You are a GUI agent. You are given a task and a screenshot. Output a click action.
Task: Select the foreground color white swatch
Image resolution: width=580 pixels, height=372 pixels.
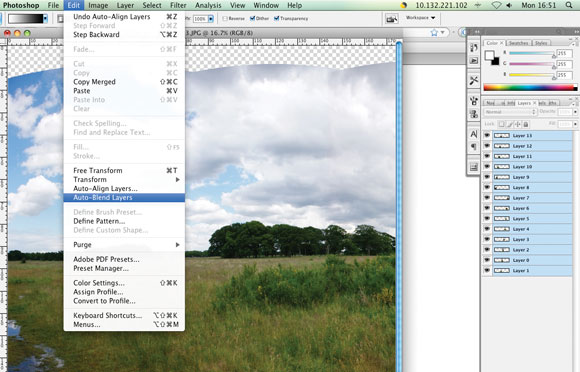click(489, 55)
